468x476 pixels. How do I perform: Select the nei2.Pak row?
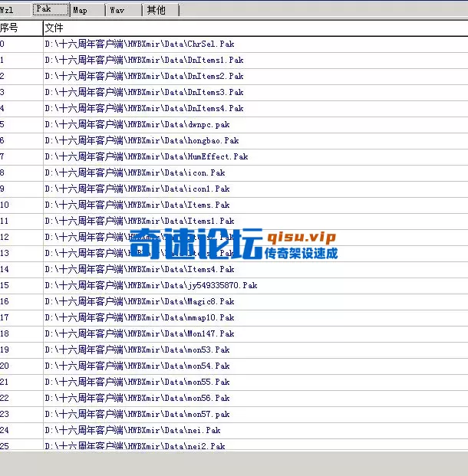234,445
